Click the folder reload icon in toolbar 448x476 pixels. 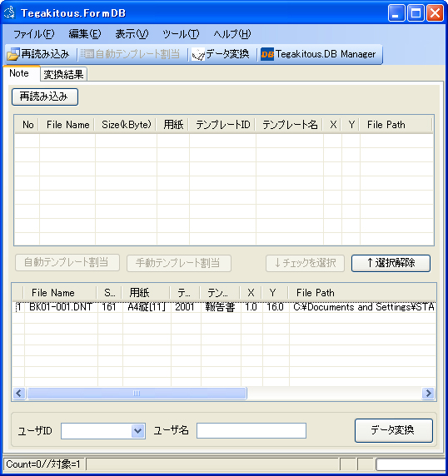pyautogui.click(x=13, y=54)
